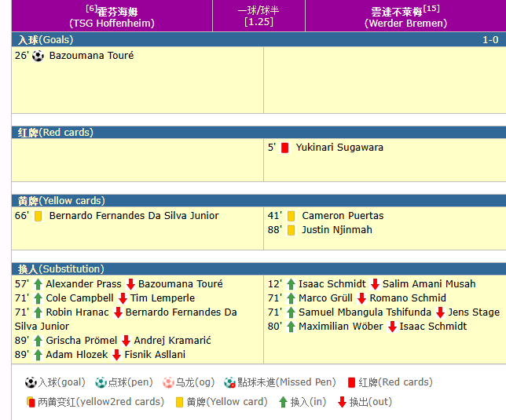Click the name Robin Hranac

[78, 312]
